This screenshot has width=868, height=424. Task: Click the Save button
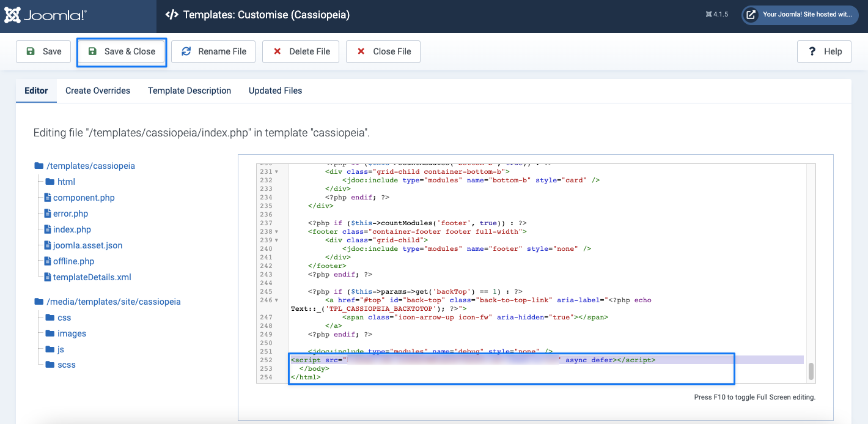(x=43, y=51)
